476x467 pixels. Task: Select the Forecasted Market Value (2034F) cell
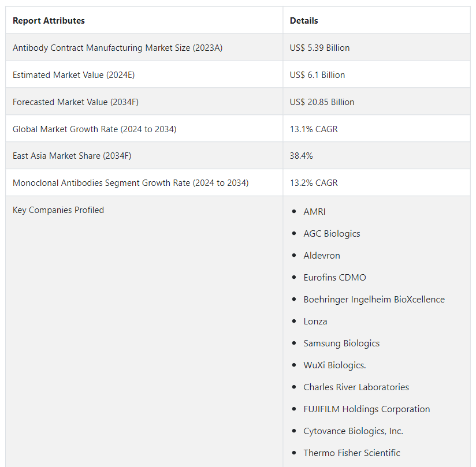click(x=76, y=102)
